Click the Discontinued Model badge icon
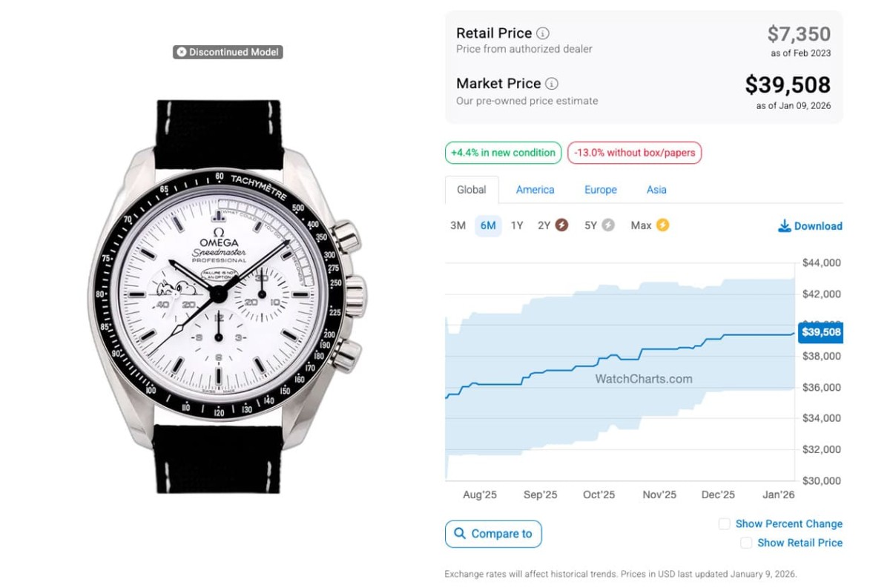 [181, 53]
